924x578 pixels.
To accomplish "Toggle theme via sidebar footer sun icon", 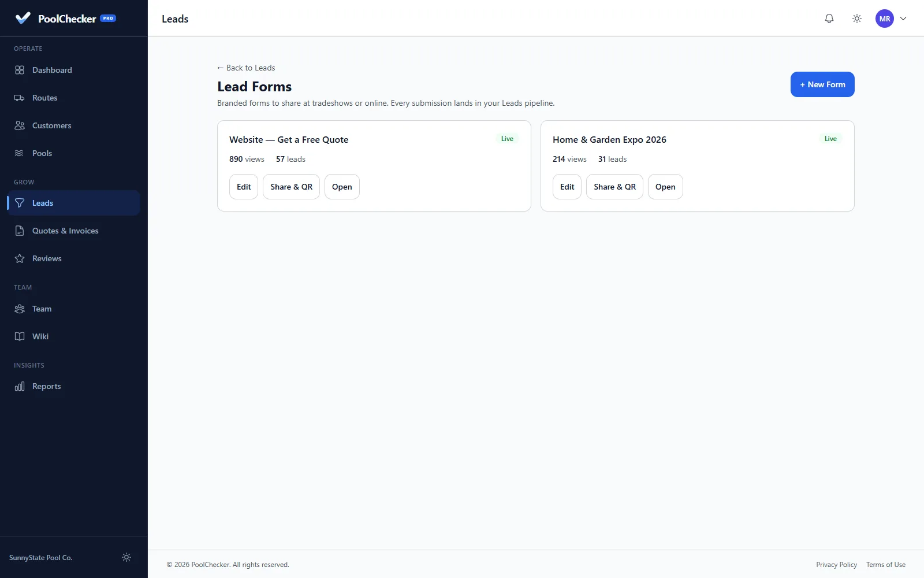I will (x=126, y=557).
